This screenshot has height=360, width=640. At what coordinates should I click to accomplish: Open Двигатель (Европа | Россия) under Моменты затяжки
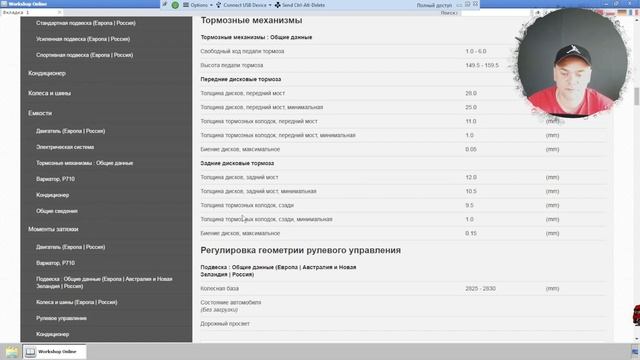pos(71,247)
